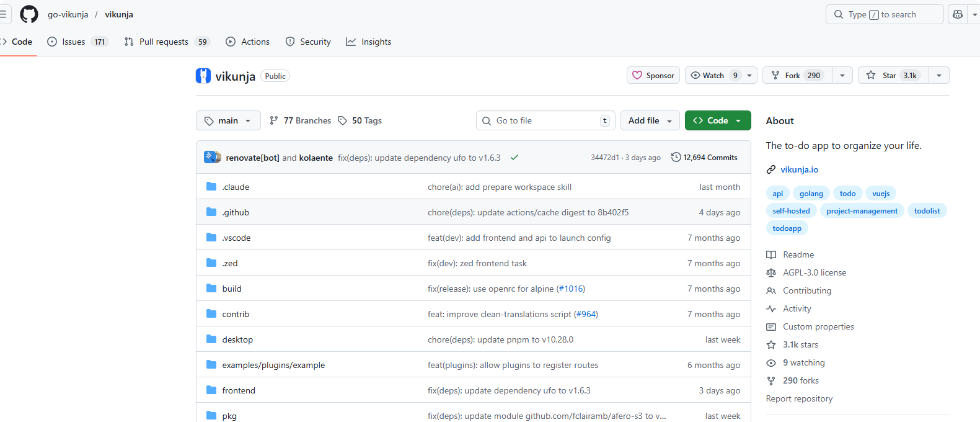
Task: Expand the Add file dropdown
Action: (x=650, y=120)
